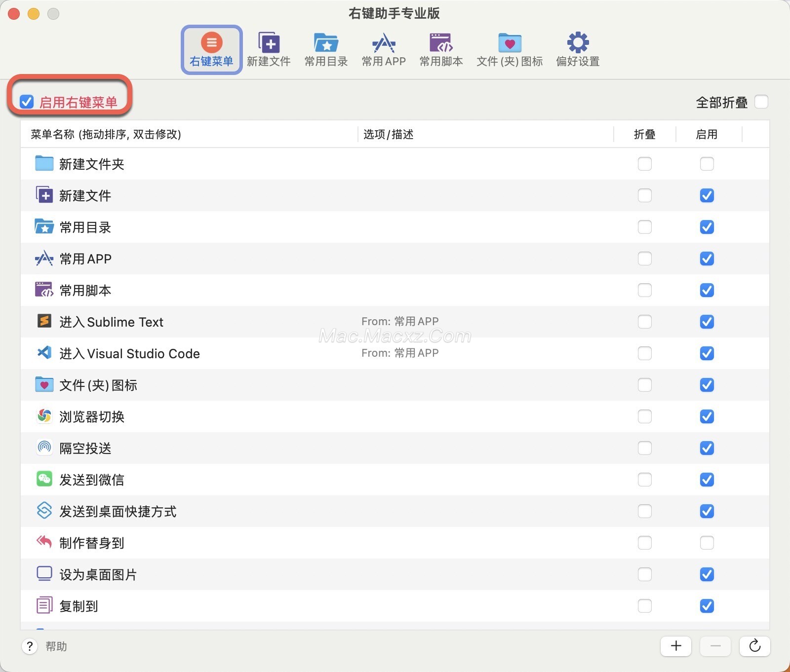Toggle fold checkbox for 常用目录
Image resolution: width=790 pixels, height=672 pixels.
point(644,227)
